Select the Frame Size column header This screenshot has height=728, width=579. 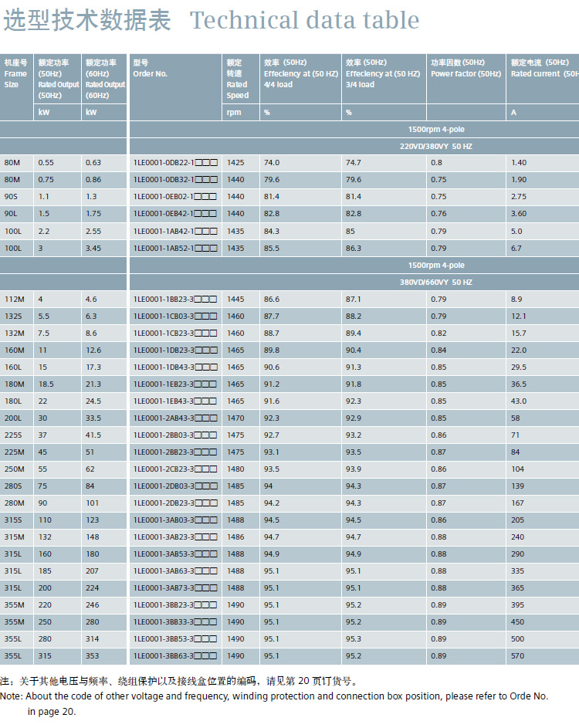(16, 74)
